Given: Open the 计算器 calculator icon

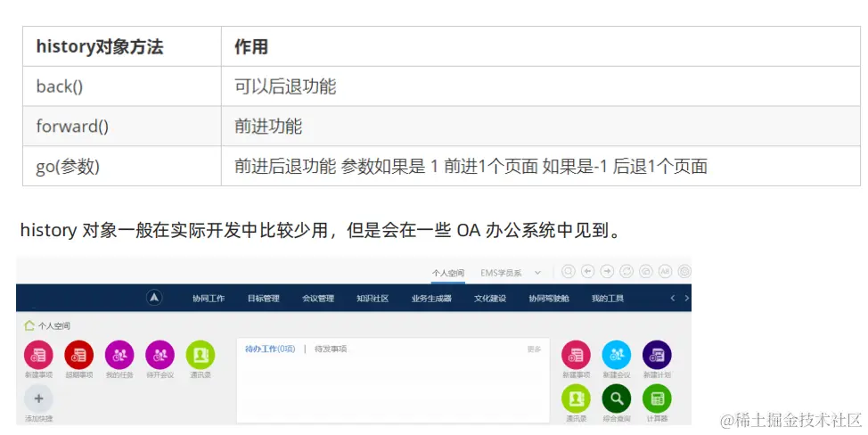Looking at the screenshot, I should click(657, 398).
